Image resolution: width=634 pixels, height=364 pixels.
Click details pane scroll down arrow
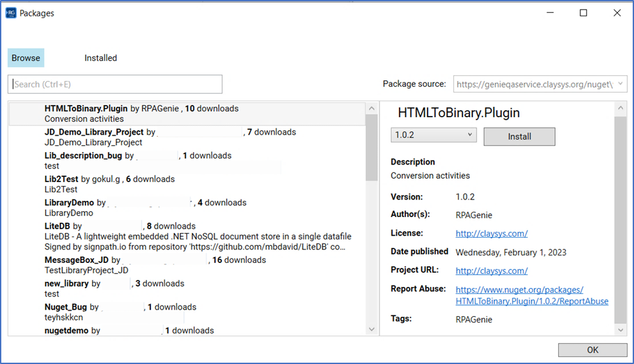(620, 330)
